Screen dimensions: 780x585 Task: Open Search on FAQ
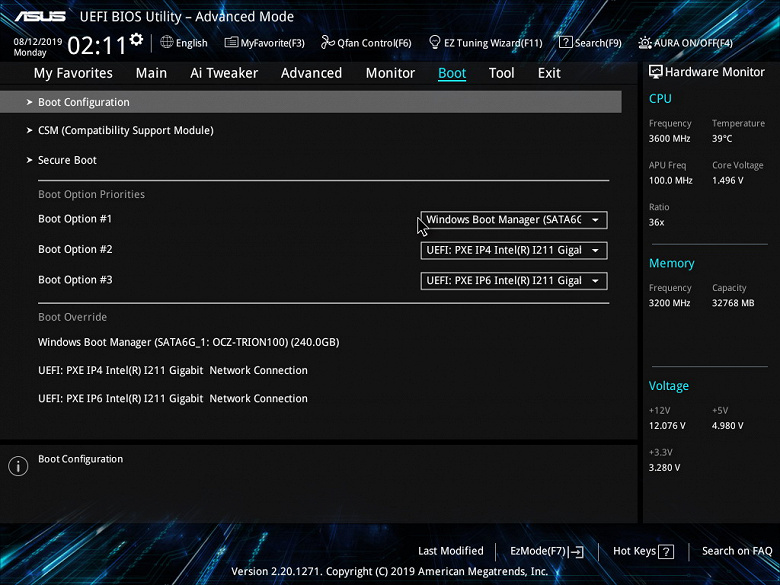[x=737, y=551]
